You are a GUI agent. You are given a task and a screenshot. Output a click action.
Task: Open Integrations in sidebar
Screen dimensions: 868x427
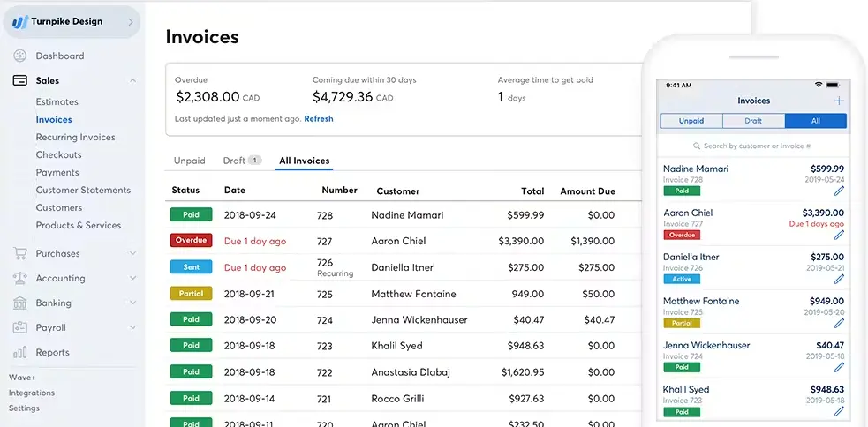pos(32,393)
